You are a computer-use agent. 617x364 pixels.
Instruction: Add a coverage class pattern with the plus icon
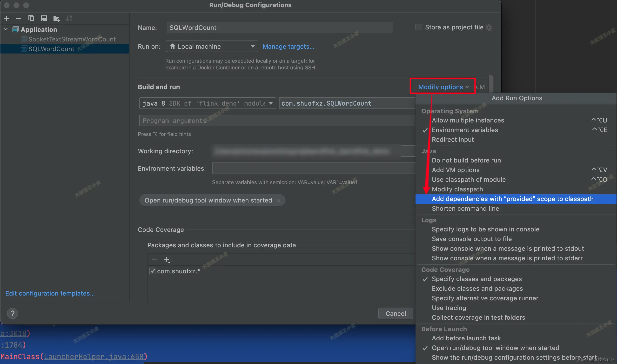tap(167, 260)
